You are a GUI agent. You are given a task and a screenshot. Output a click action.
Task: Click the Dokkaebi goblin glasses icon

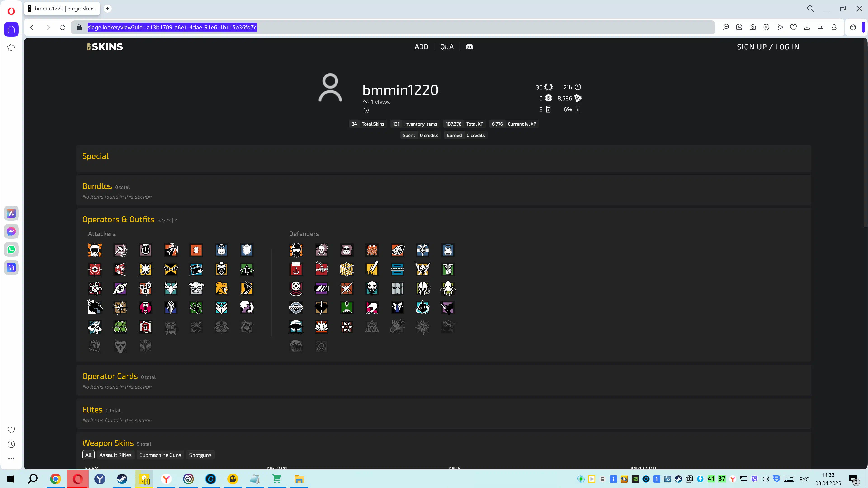(196, 288)
